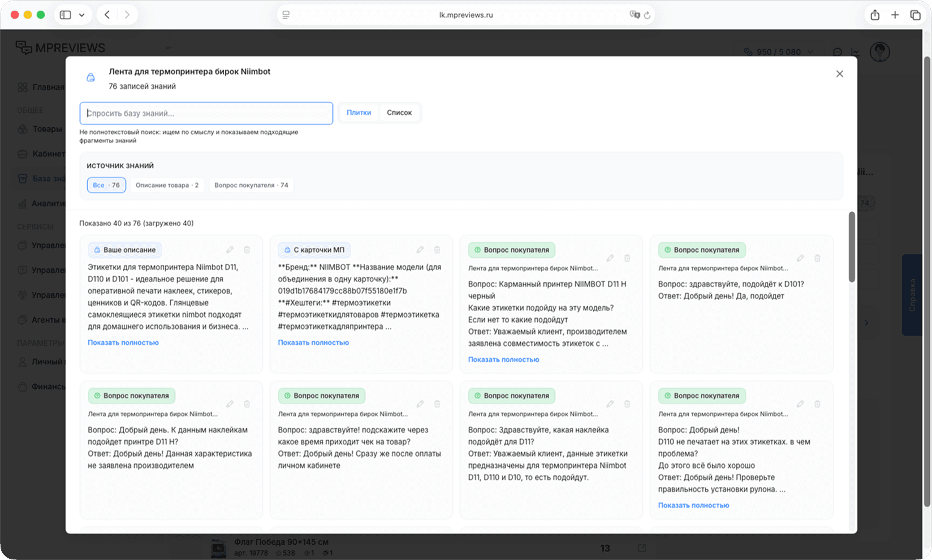932x560 pixels.
Task: Delete the card "какая наклейка подойдёт для D11"
Action: (627, 404)
